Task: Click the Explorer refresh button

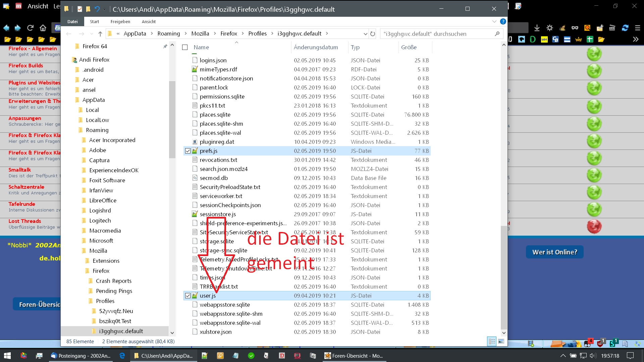Action: pos(373,34)
